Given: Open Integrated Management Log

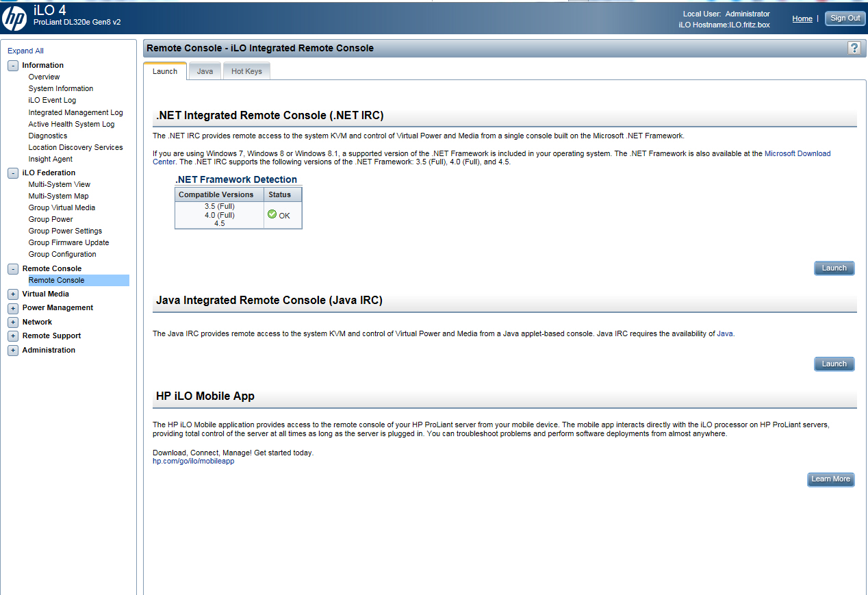Looking at the screenshot, I should click(75, 113).
